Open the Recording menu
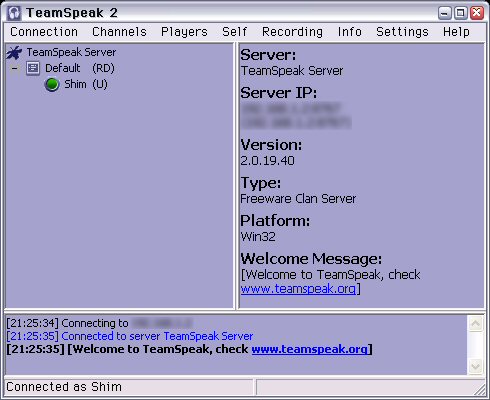Screen dimensions: 490x400 (x=292, y=32)
